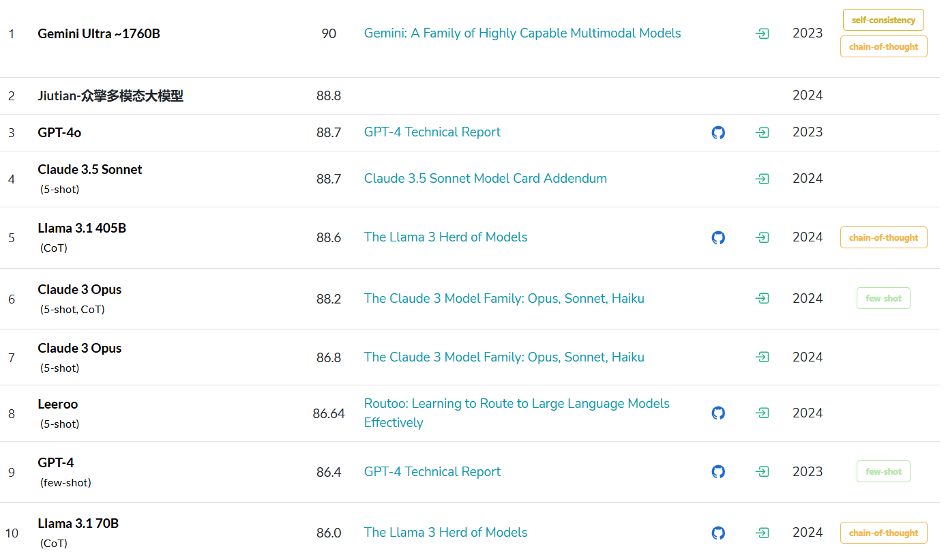Image resolution: width=946 pixels, height=560 pixels.
Task: Click GitHub icon in GPT-4 few-shot row
Action: click(x=718, y=472)
